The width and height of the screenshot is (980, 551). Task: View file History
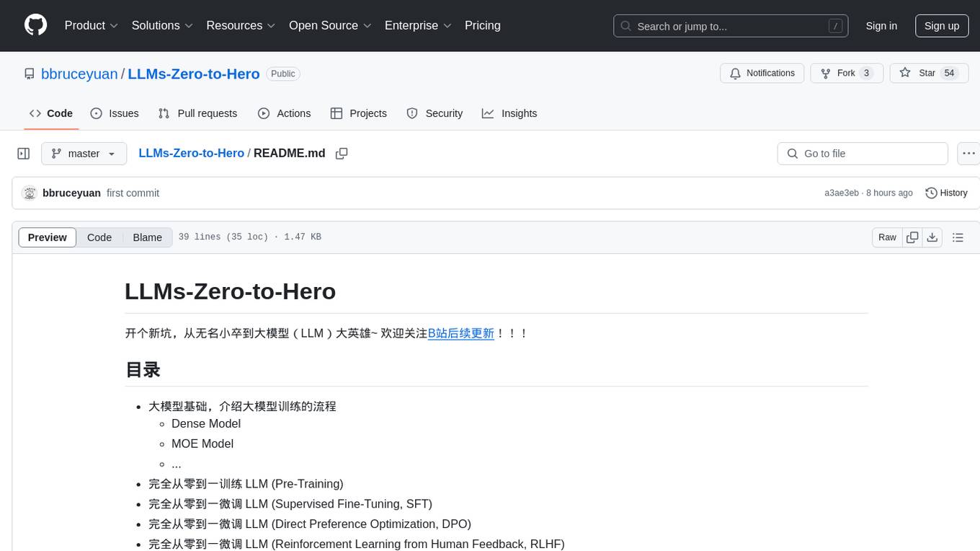tap(946, 193)
